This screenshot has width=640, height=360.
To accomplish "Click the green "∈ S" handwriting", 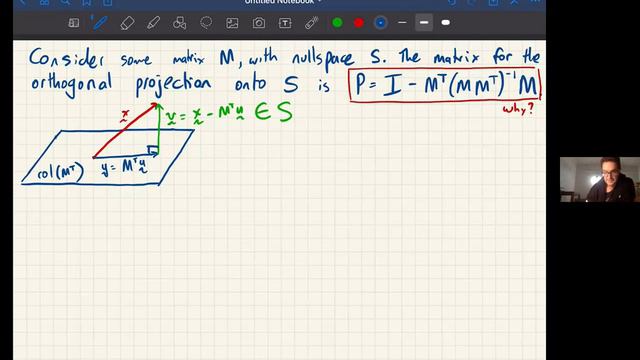I will 273,112.
